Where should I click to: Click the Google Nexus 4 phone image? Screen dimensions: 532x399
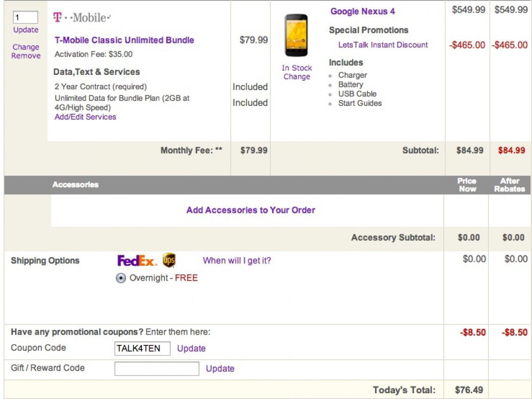pos(297,35)
